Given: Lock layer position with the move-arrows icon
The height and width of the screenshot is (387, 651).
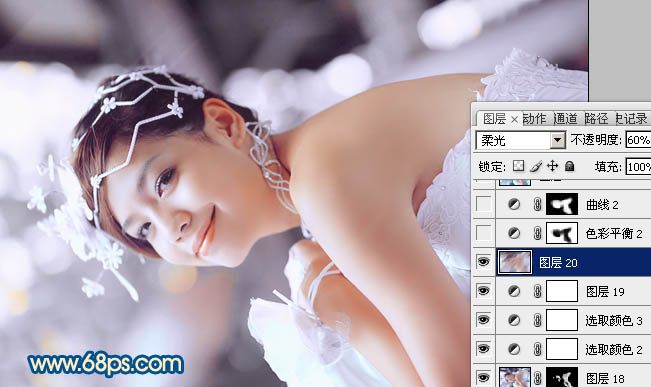Looking at the screenshot, I should [x=553, y=167].
